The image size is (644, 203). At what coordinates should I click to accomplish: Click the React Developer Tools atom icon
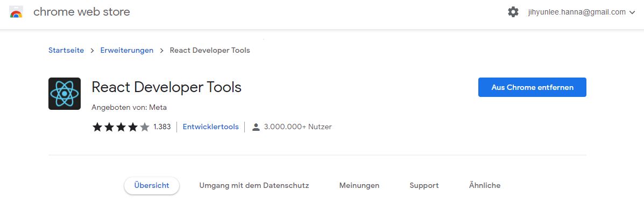pos(65,94)
